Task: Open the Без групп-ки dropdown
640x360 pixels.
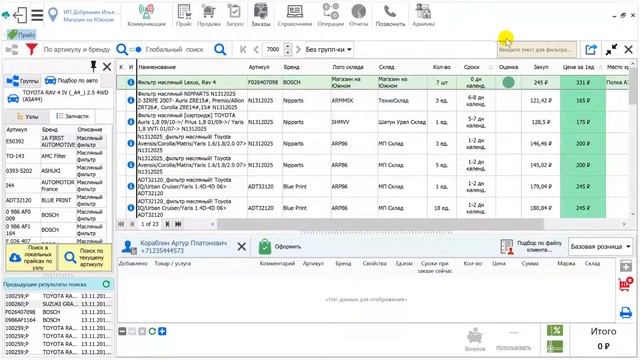Action: point(329,49)
